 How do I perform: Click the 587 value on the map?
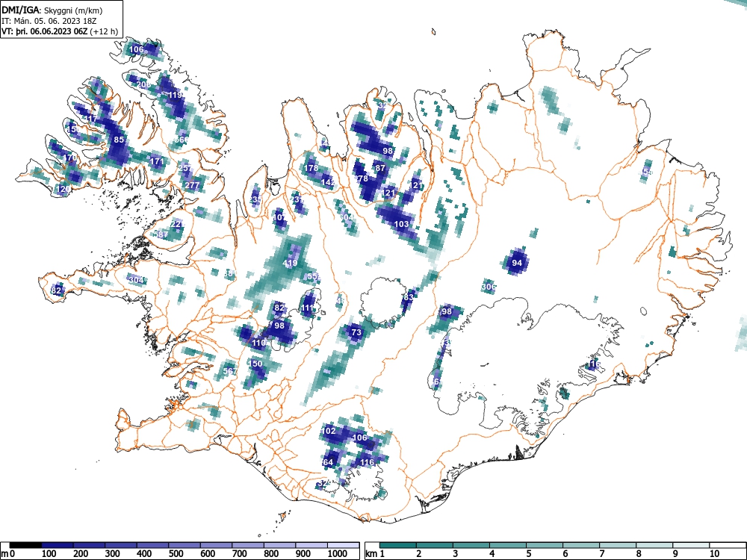click(161, 234)
